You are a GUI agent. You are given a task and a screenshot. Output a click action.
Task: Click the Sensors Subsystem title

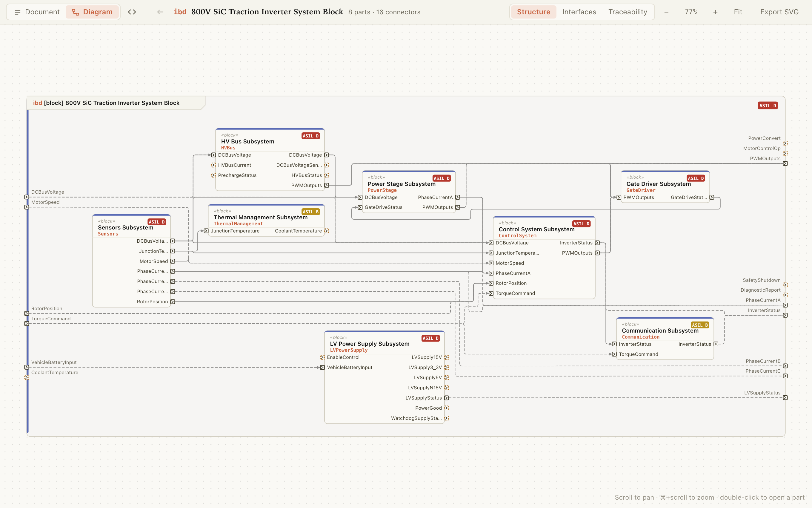click(125, 227)
